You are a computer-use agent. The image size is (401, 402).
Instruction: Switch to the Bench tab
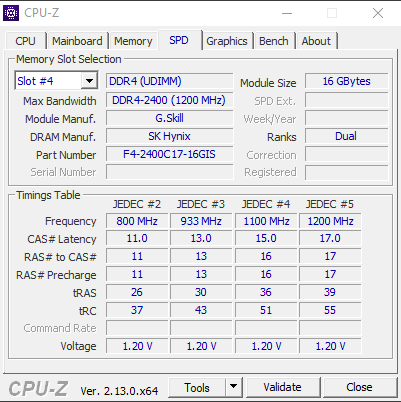(x=274, y=41)
